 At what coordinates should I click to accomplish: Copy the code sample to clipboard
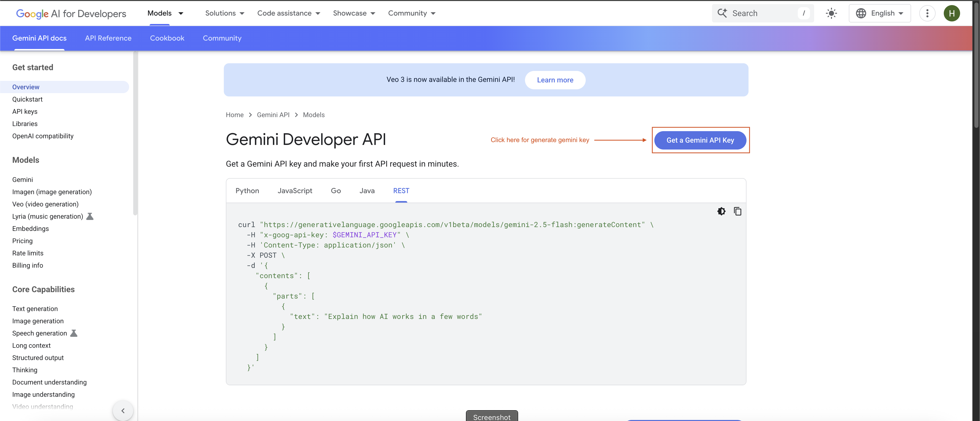click(737, 211)
